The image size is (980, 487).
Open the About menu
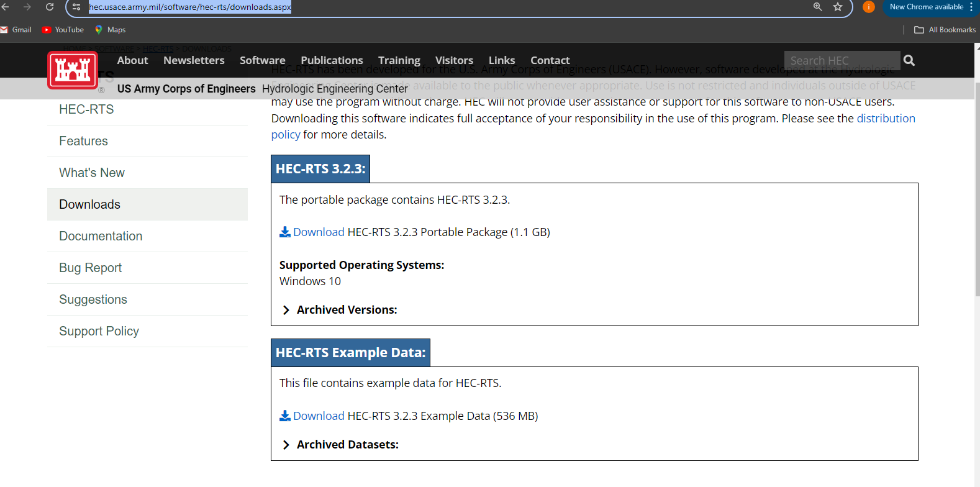coord(132,60)
